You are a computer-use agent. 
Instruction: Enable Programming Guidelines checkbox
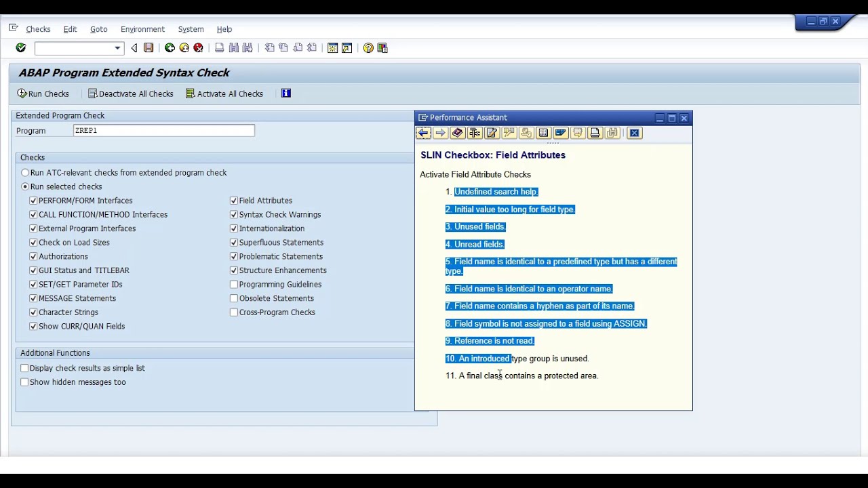[234, 285]
